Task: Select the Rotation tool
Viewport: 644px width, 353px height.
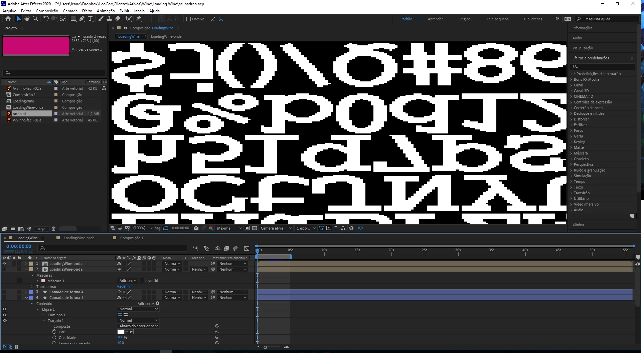Action: [x=46, y=19]
